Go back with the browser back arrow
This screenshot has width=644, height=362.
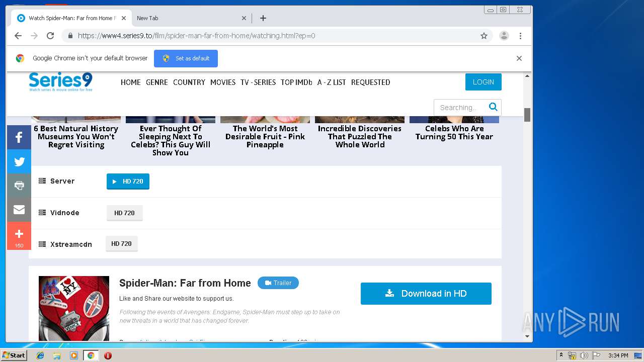[x=18, y=36]
